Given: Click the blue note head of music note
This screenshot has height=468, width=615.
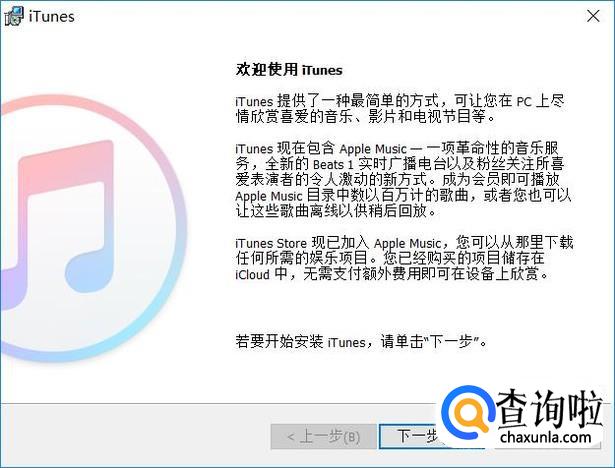Looking at the screenshot, I should [x=89, y=272].
